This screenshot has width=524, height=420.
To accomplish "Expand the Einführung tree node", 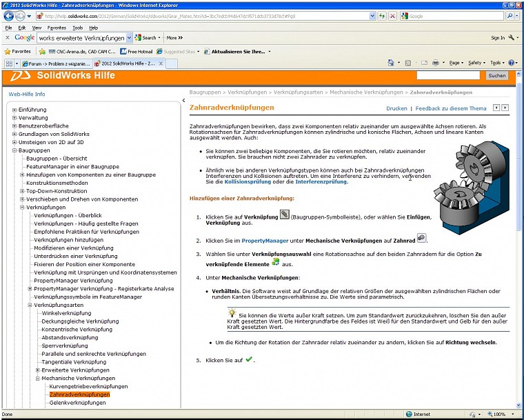I will [14, 110].
